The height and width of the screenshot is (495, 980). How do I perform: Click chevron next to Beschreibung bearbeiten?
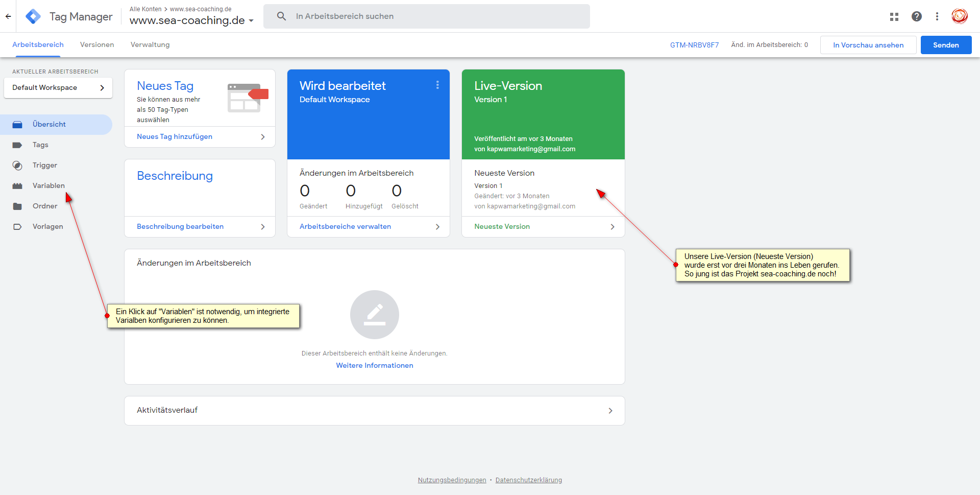point(263,227)
